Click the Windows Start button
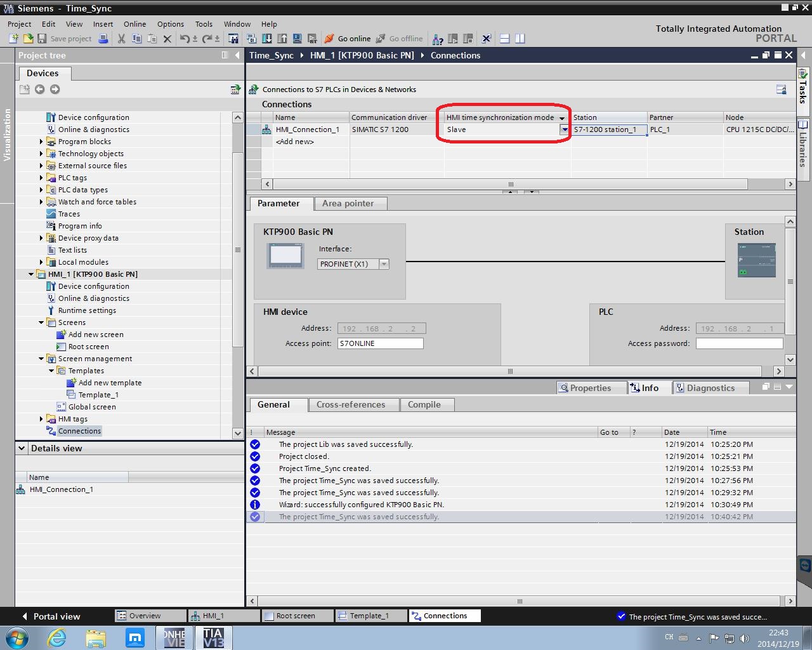 [16, 637]
